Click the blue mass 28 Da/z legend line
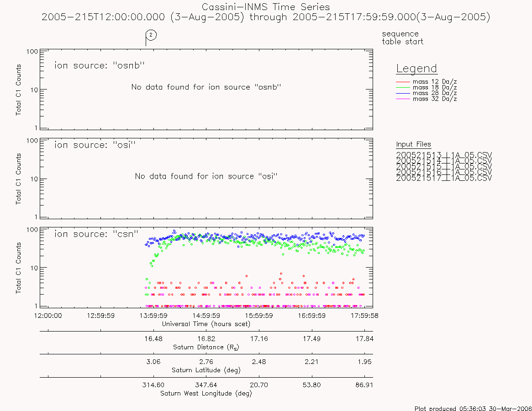532x411 pixels. pos(403,93)
